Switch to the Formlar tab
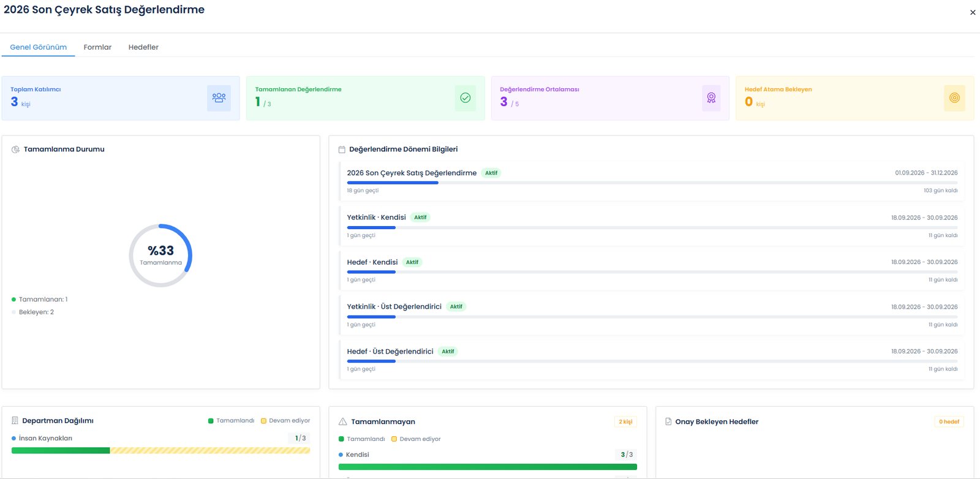 pyautogui.click(x=97, y=47)
